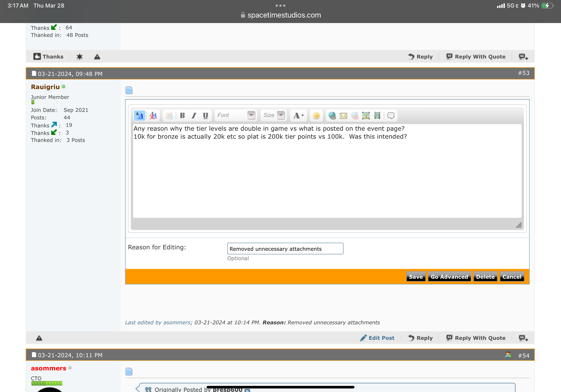Click the spacetimestudios.com address bar

coord(280,15)
